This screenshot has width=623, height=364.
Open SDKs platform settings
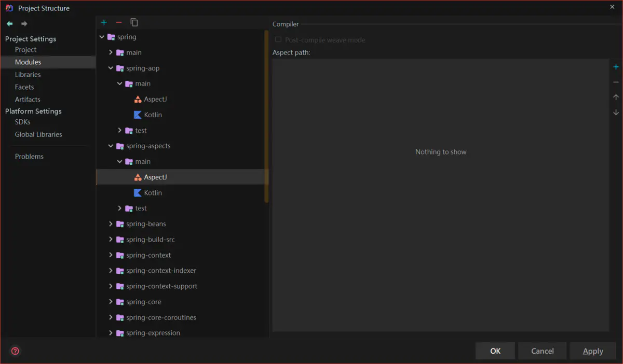click(x=22, y=122)
